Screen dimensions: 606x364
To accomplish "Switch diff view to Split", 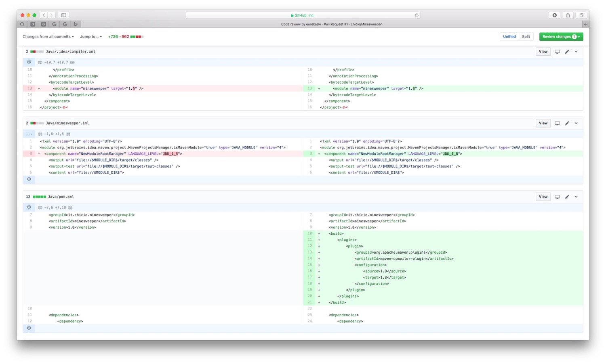I will click(x=526, y=37).
